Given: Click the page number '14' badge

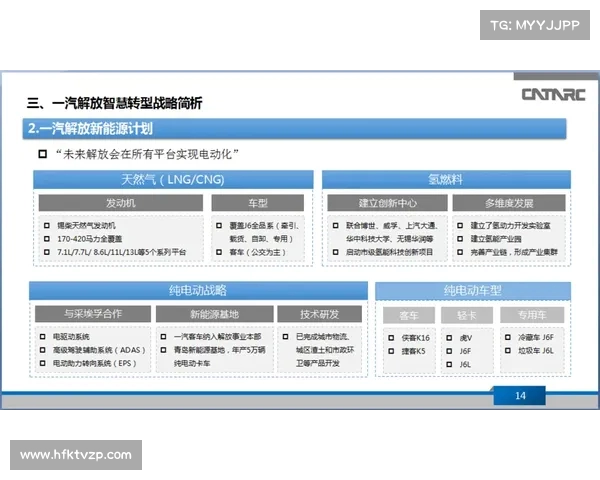Looking at the screenshot, I should click(520, 396).
